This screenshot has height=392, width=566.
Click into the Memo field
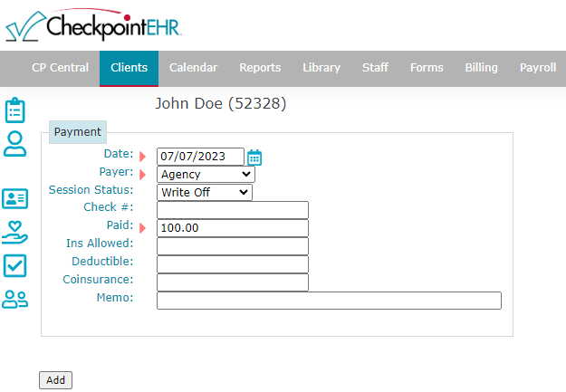[328, 301]
